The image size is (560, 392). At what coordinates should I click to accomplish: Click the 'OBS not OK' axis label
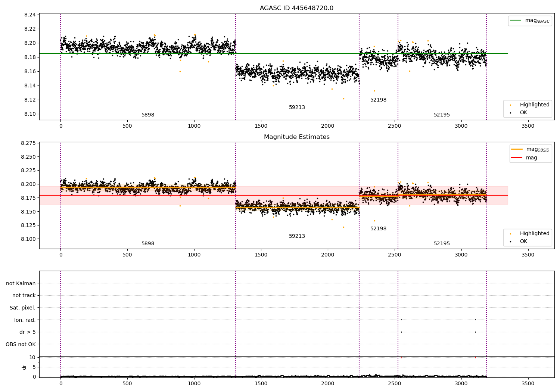[21, 344]
